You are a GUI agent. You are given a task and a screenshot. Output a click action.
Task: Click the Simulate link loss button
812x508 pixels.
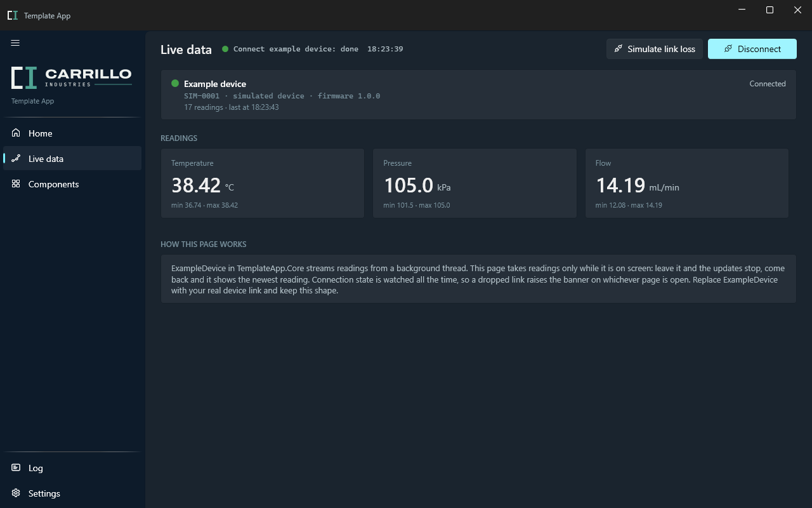click(655, 49)
